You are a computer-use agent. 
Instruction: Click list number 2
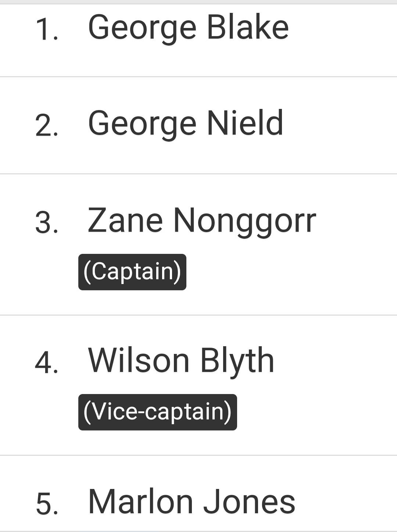click(47, 125)
